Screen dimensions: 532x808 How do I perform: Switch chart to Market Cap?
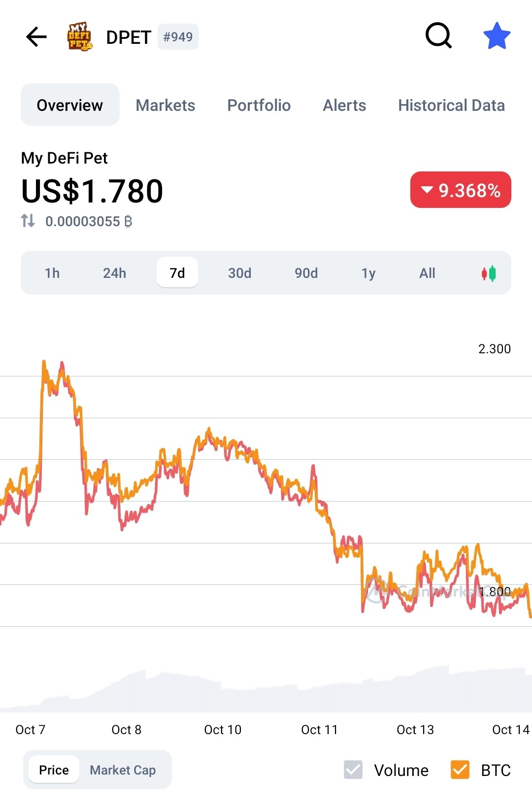tap(123, 770)
